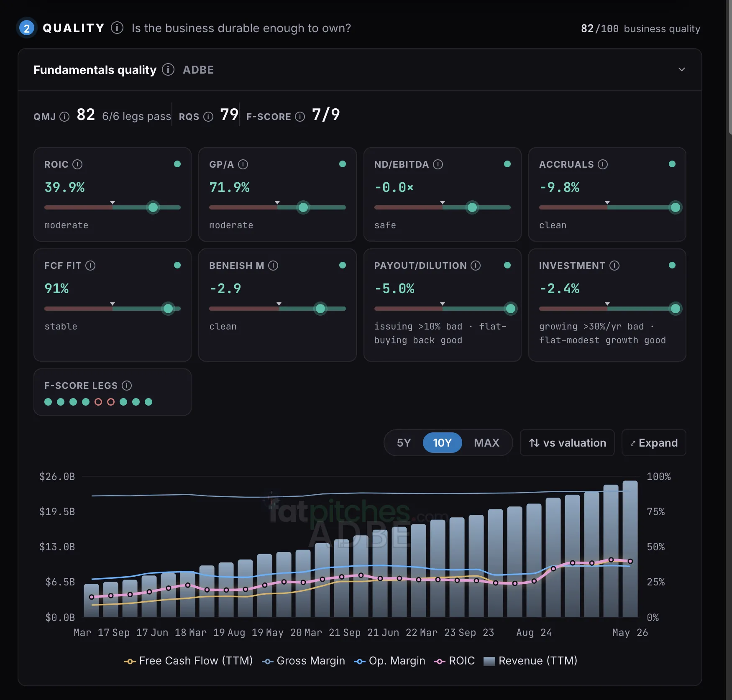Image resolution: width=732 pixels, height=700 pixels.
Task: Click the ACCRUALS gauge slider knob
Action: 675,207
